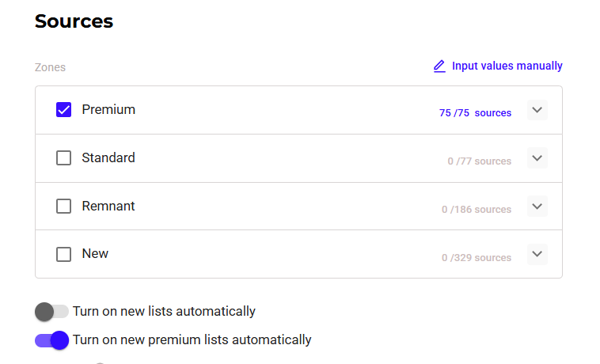Check the Standard zone checkbox
The width and height of the screenshot is (600, 364).
click(x=64, y=158)
